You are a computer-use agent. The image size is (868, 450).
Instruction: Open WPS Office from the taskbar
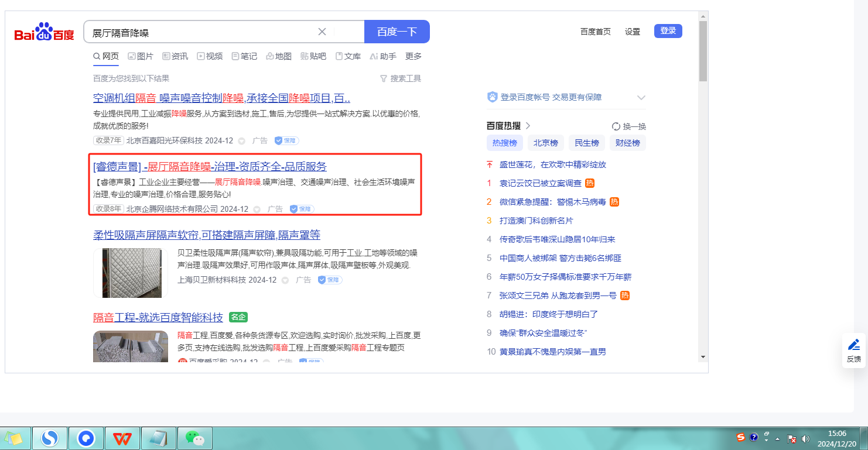(122, 438)
